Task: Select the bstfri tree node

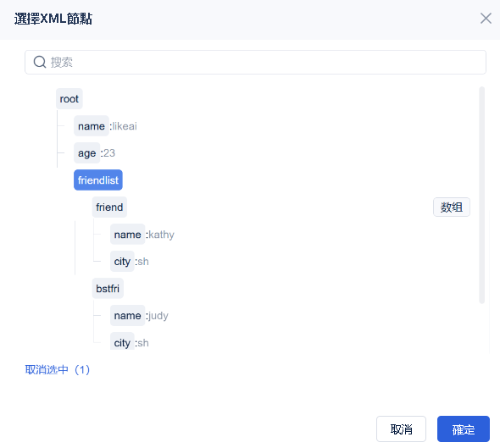Action: coord(108,289)
